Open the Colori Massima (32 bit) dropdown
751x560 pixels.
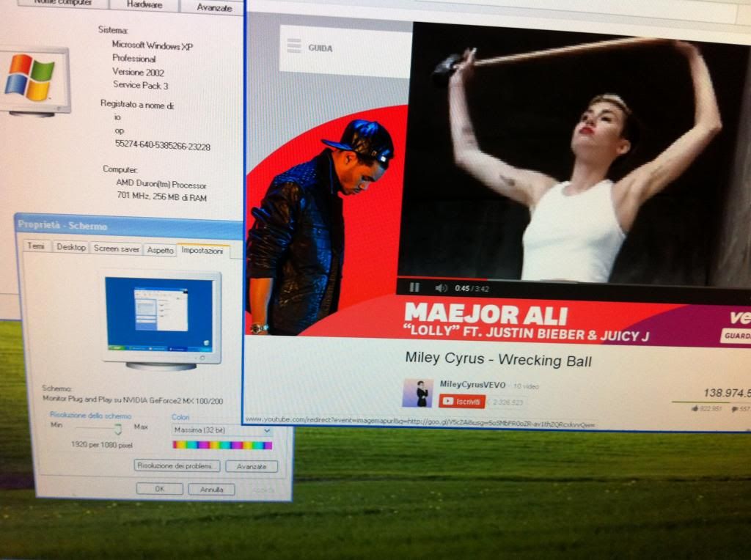(x=222, y=430)
